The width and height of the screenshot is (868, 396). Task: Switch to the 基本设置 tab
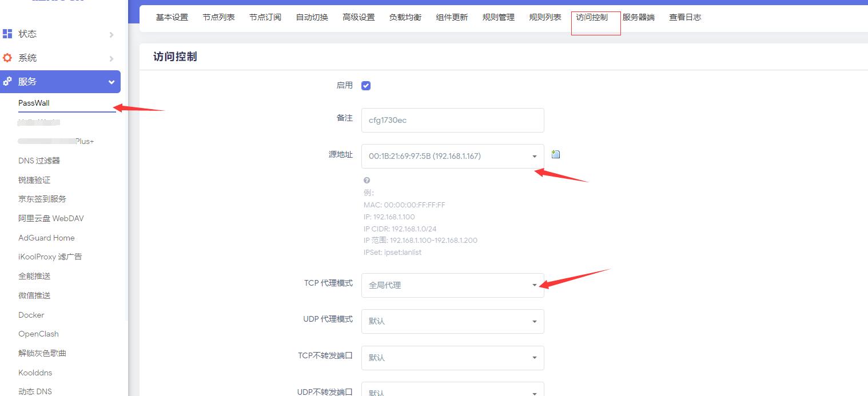[172, 17]
